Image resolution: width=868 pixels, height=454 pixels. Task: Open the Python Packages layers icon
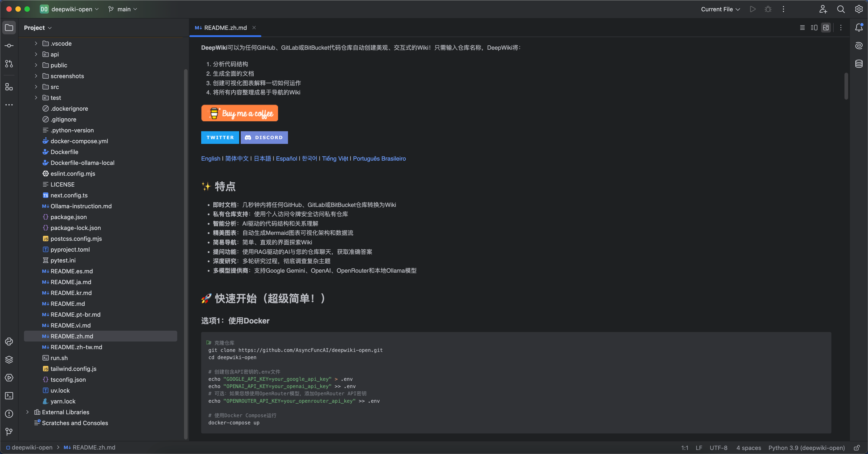click(x=9, y=360)
